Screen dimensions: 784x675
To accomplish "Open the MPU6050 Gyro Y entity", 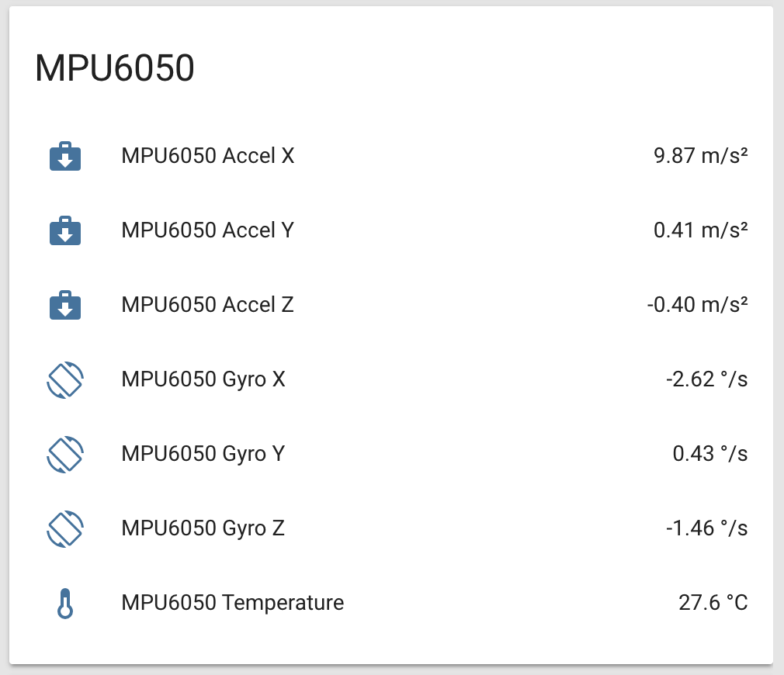I will click(203, 454).
